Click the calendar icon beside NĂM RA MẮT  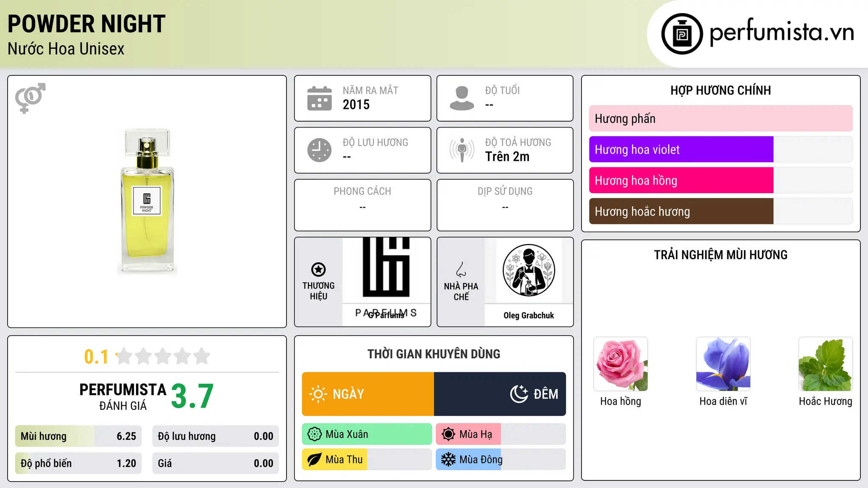tap(320, 98)
